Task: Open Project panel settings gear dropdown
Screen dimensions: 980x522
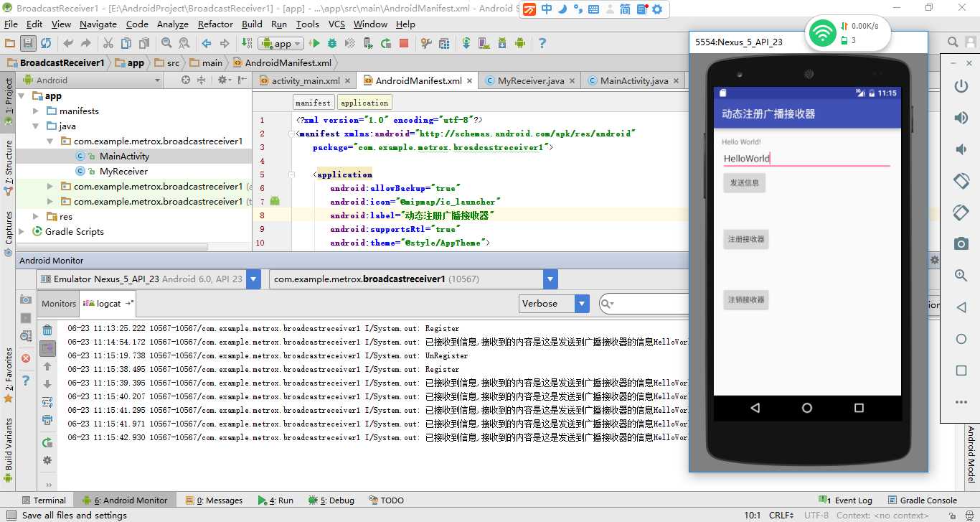Action: pos(225,80)
